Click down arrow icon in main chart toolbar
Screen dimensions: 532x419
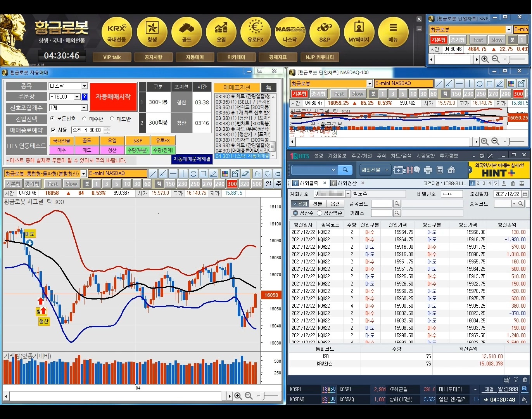(267, 173)
